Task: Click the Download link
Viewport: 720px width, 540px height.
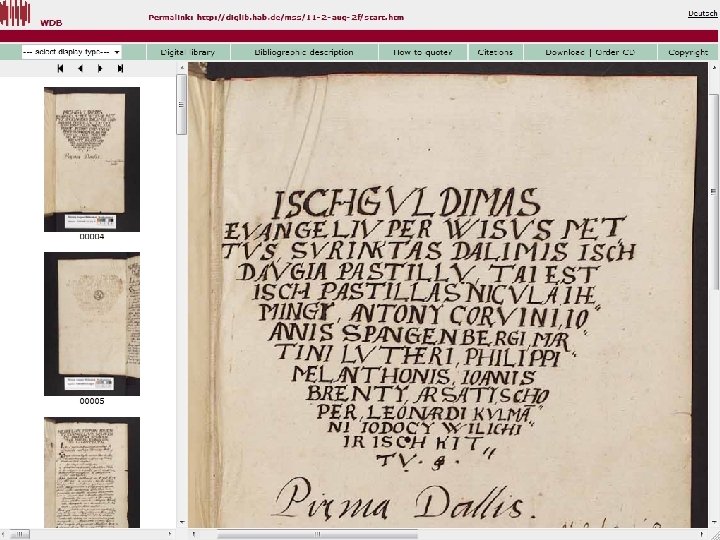Action: (565, 52)
